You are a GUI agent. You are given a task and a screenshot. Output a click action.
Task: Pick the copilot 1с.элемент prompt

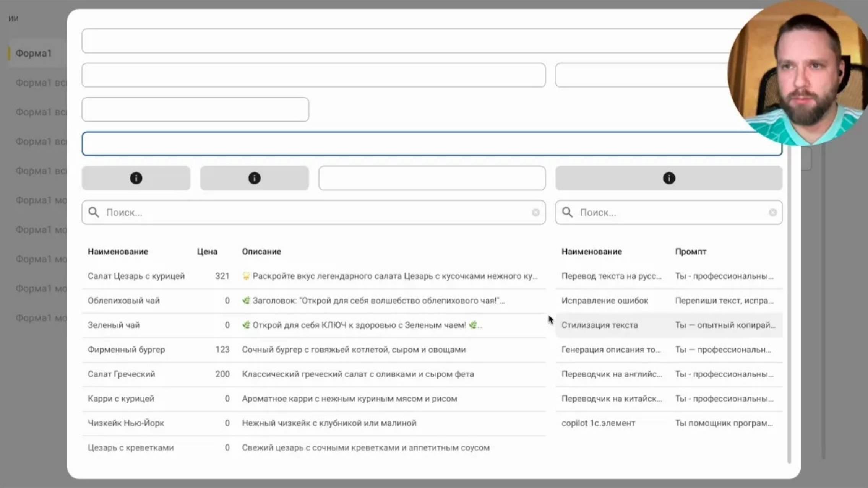click(598, 423)
